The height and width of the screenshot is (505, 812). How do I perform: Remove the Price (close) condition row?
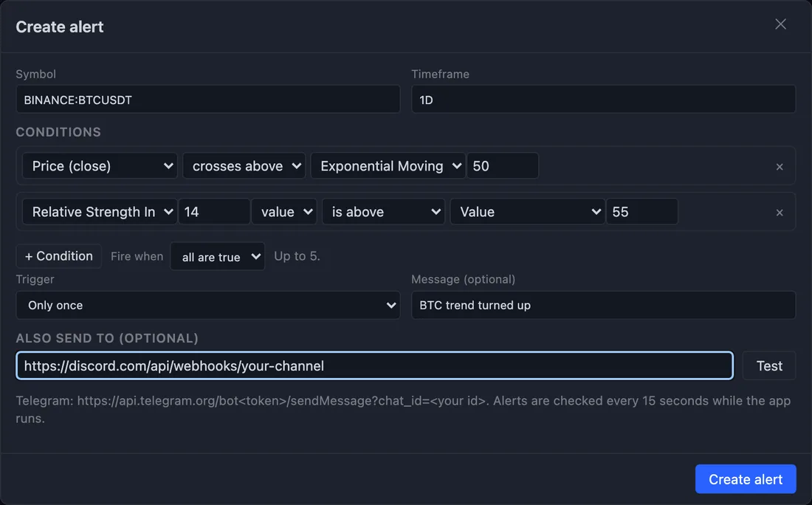click(x=780, y=167)
